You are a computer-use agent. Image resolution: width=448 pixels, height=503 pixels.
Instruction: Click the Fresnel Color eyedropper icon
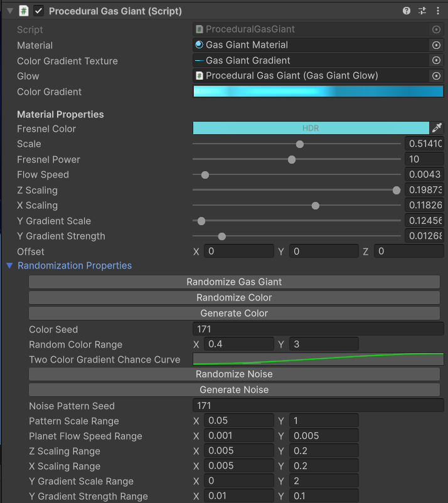[437, 128]
